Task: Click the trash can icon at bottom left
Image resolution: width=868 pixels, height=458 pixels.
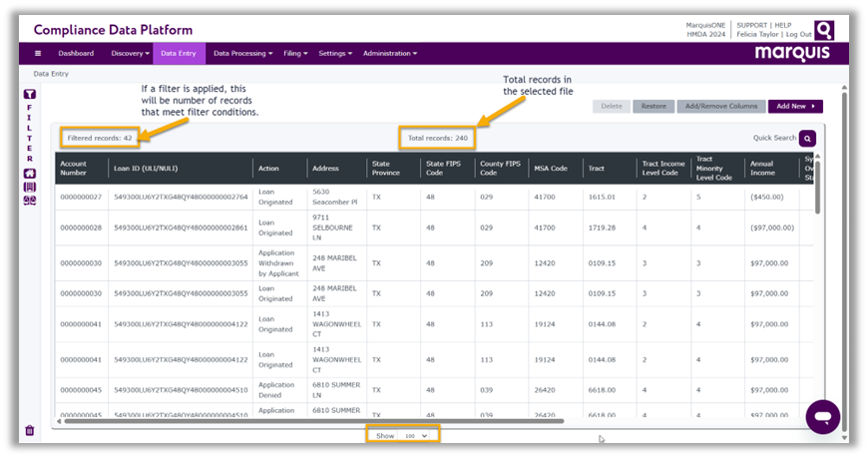Action: coord(29,430)
